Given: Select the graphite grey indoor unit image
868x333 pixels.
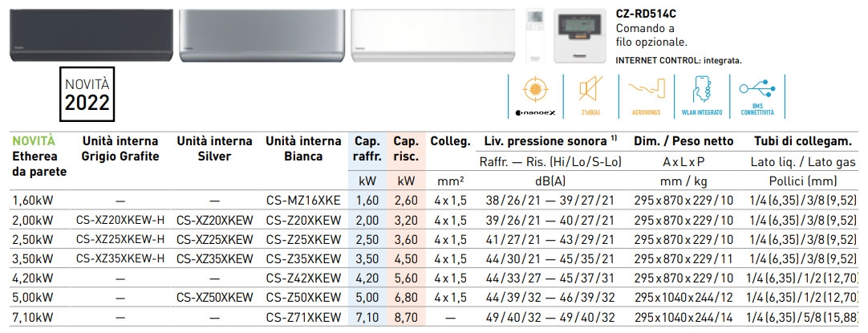Looking at the screenshot, I should (x=91, y=35).
